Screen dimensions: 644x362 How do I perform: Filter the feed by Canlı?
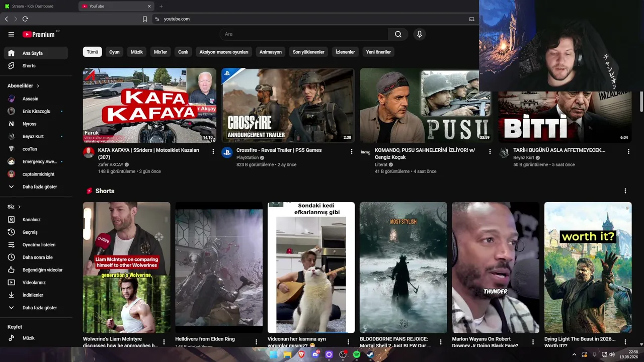point(183,52)
